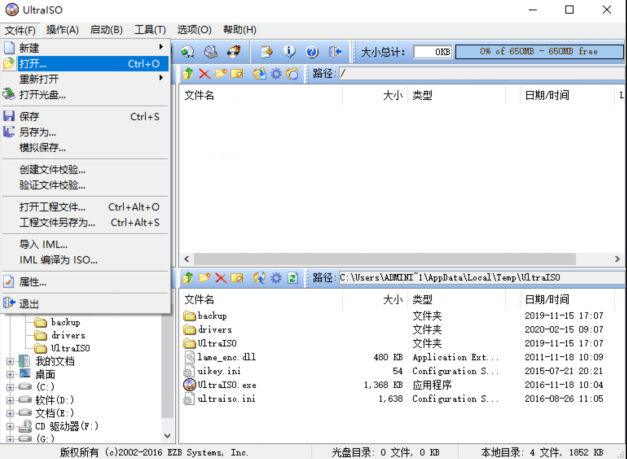Viewport: 627px width, 459px height.
Task: Click gear icon in local pane toolbar
Action: (x=276, y=277)
